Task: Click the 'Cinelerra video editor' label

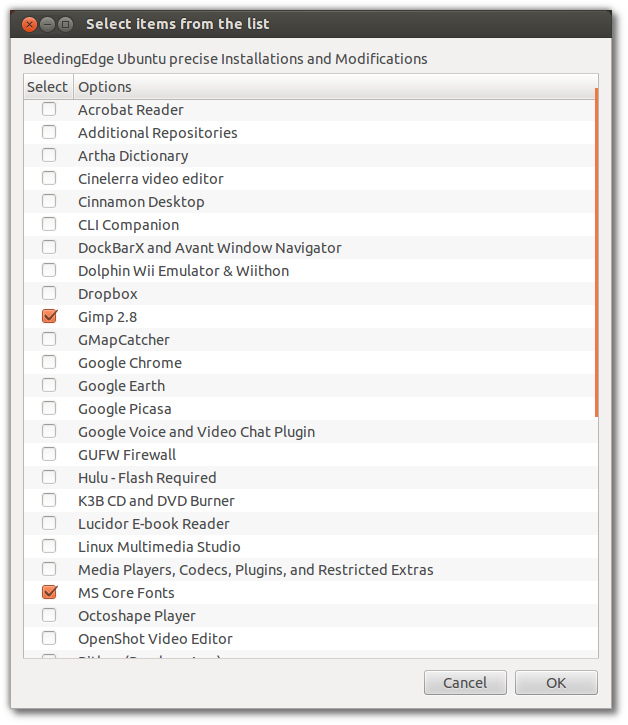Action: [x=150, y=179]
